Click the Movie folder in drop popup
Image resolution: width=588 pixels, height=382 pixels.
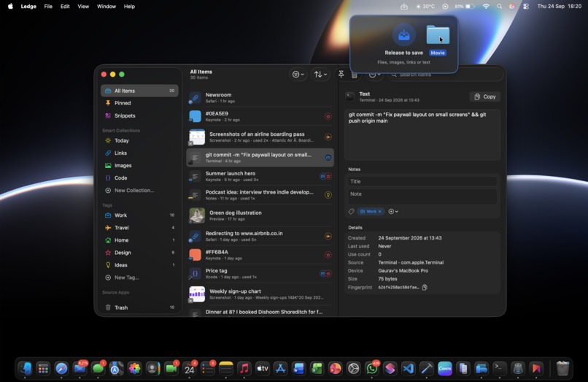point(438,35)
